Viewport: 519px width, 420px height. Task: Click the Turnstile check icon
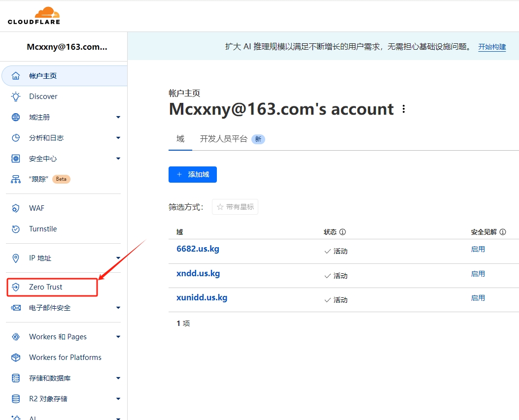click(x=16, y=229)
